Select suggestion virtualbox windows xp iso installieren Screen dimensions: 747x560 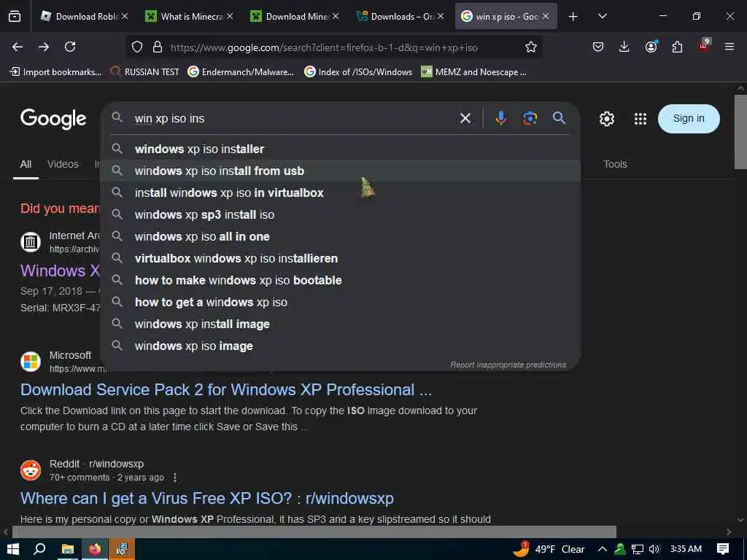pos(340,259)
